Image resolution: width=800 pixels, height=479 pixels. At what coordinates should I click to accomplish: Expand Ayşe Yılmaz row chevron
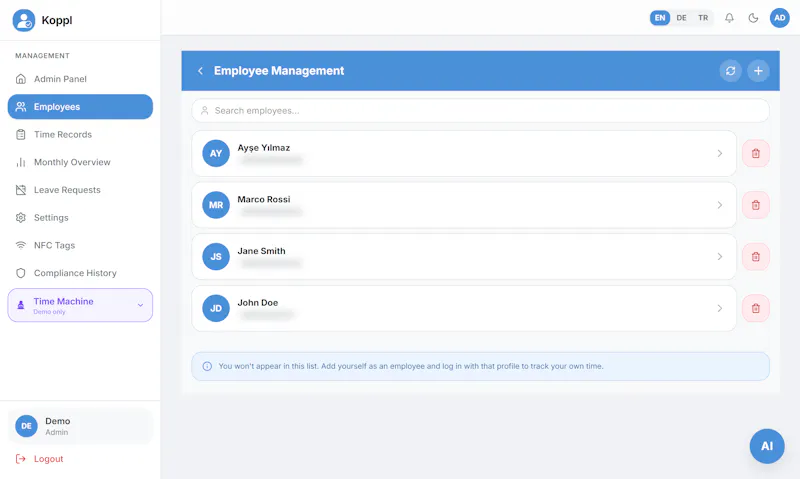tap(719, 154)
